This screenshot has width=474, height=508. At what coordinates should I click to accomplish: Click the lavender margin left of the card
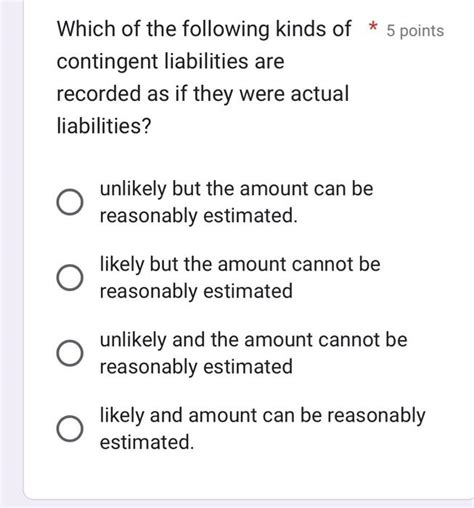[12, 253]
